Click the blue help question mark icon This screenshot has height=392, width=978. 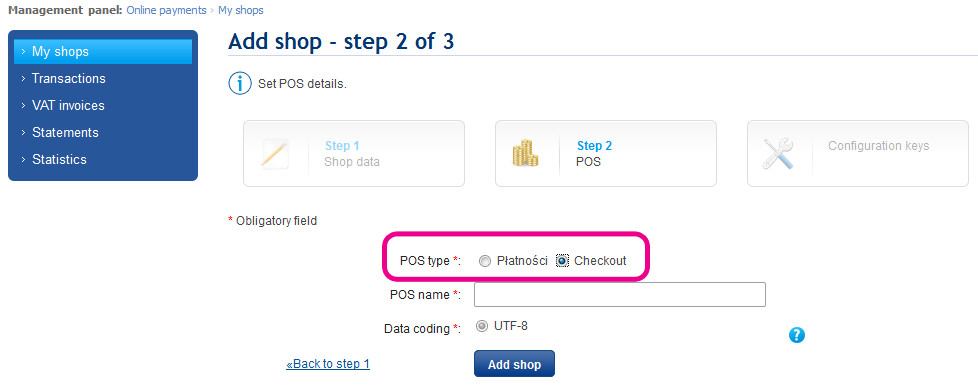796,335
